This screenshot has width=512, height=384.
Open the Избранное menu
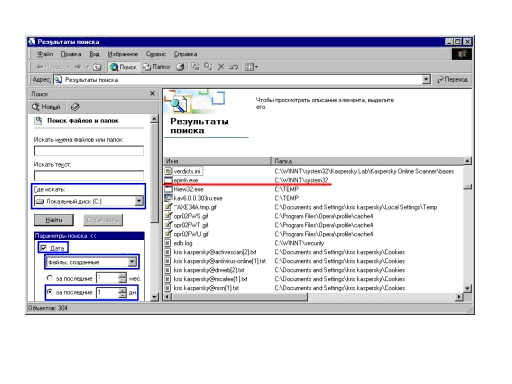[123, 54]
